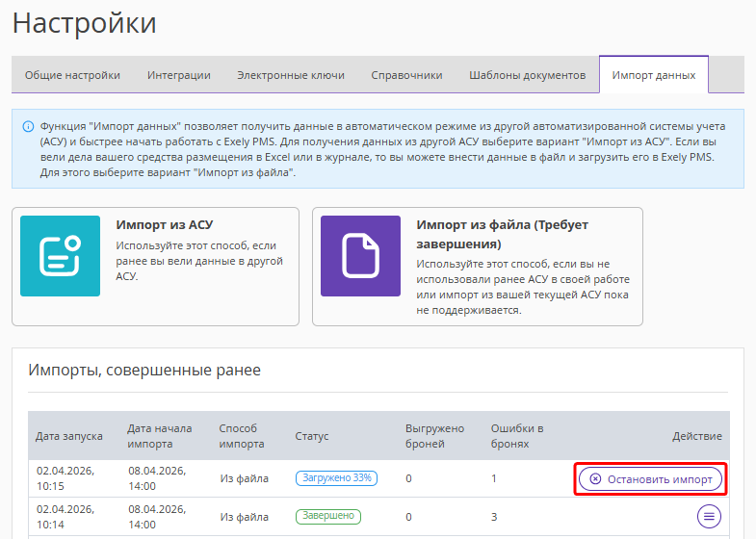This screenshot has width=756, height=539.
Task: Open the actions menu for the Завершено import
Action: pos(709,516)
